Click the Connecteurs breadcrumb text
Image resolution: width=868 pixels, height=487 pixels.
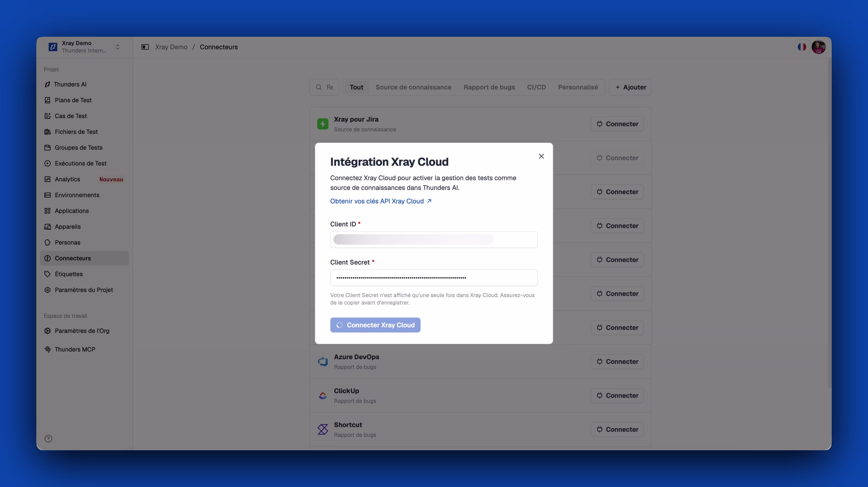(x=219, y=47)
